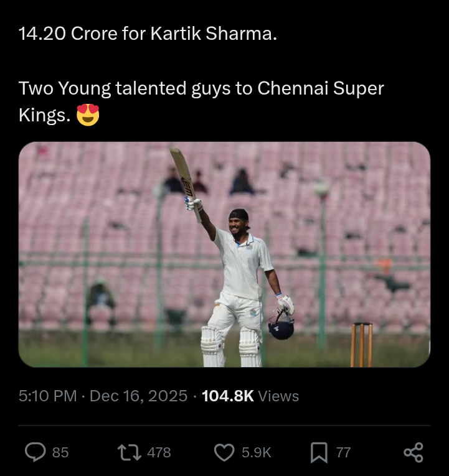The width and height of the screenshot is (449, 476).
Task: Click the "Views" label
Action: click(278, 396)
